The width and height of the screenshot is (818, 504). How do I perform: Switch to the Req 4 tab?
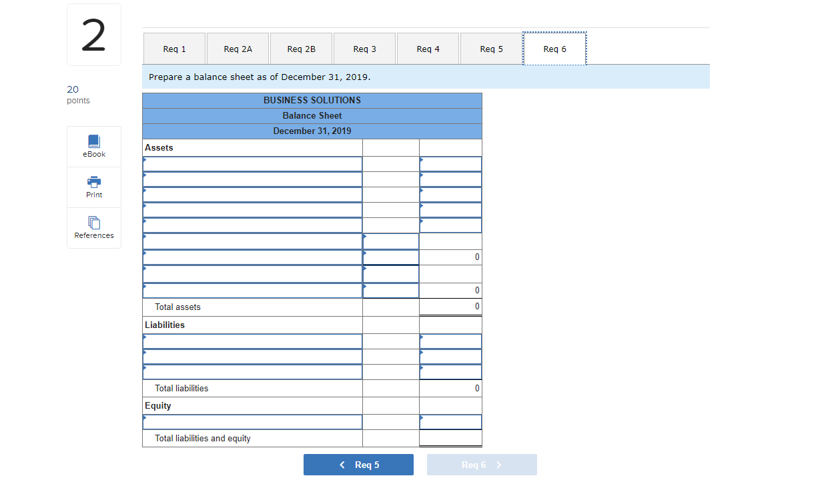pos(428,48)
